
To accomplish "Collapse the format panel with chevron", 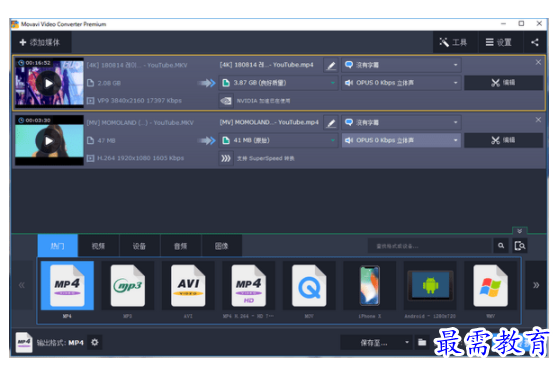I will (x=520, y=231).
